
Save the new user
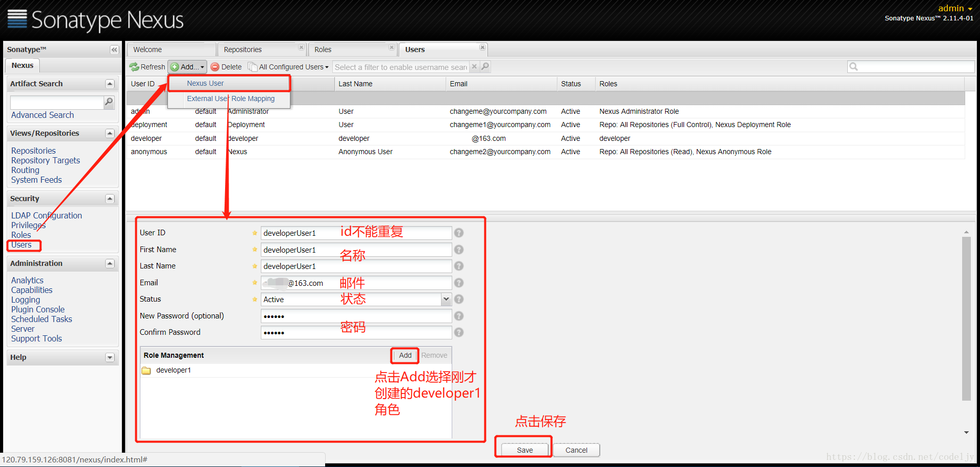(525, 450)
